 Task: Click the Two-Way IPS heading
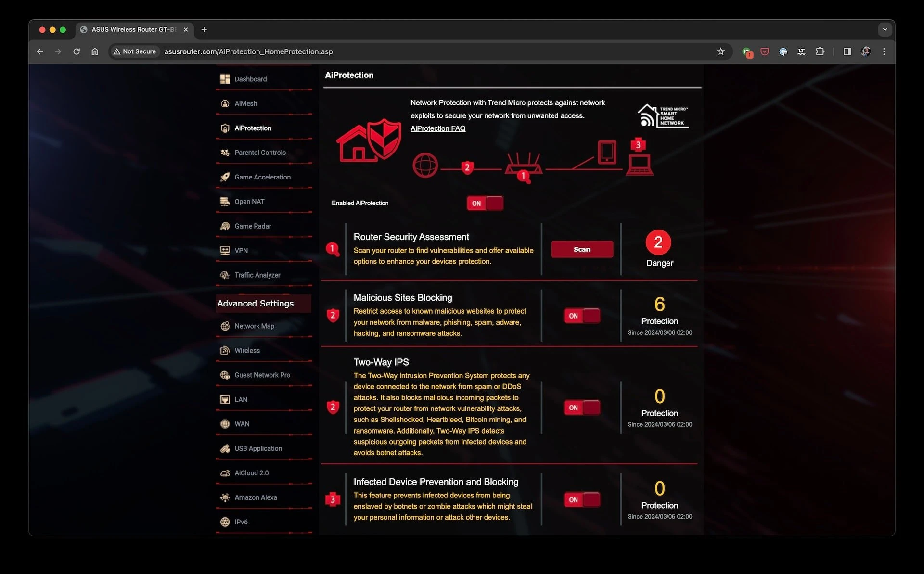pyautogui.click(x=381, y=362)
